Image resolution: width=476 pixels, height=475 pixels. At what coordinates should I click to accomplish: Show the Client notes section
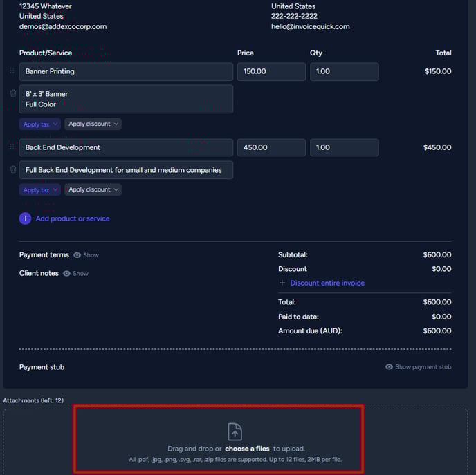click(75, 273)
